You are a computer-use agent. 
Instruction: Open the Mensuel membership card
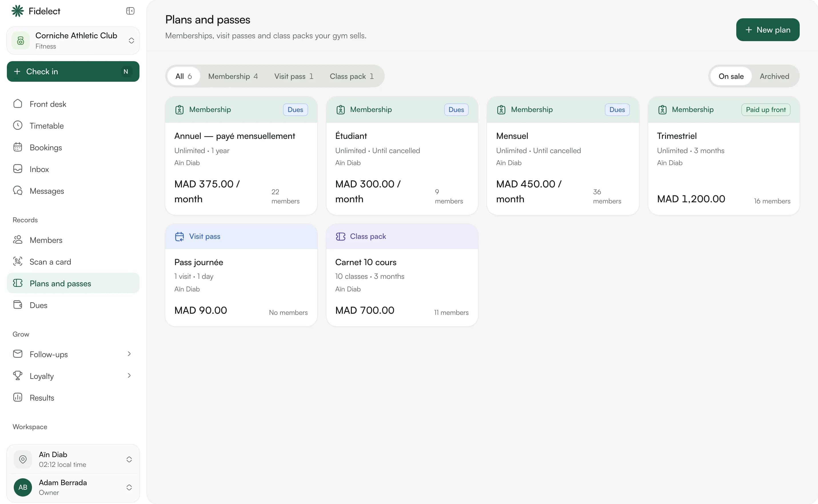point(563,156)
